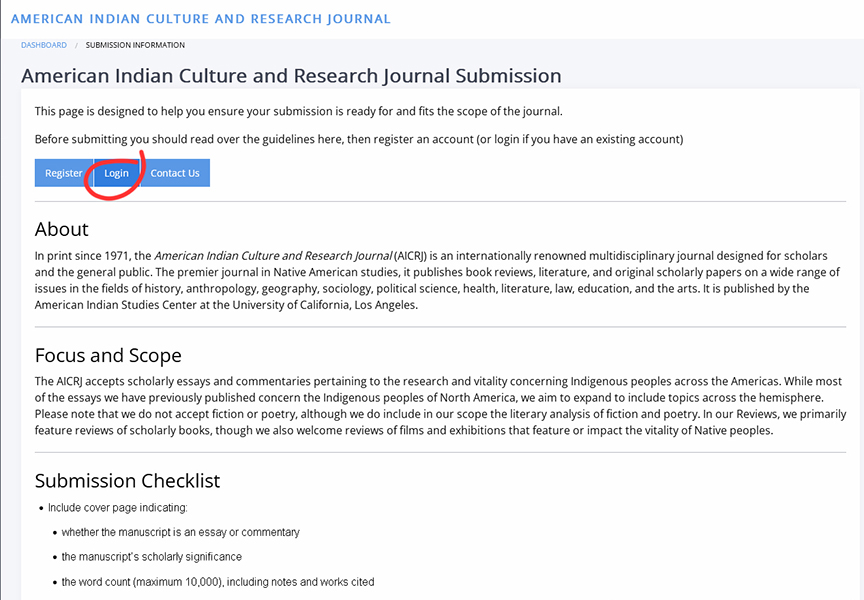Click the word count maximum checklist item
This screenshot has height=600, width=864.
click(x=217, y=582)
